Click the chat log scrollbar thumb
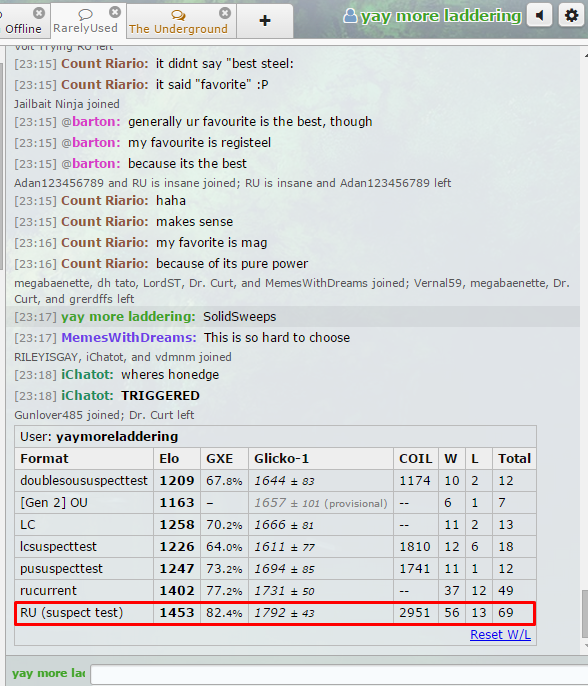The width and height of the screenshot is (588, 686). (x=585, y=614)
